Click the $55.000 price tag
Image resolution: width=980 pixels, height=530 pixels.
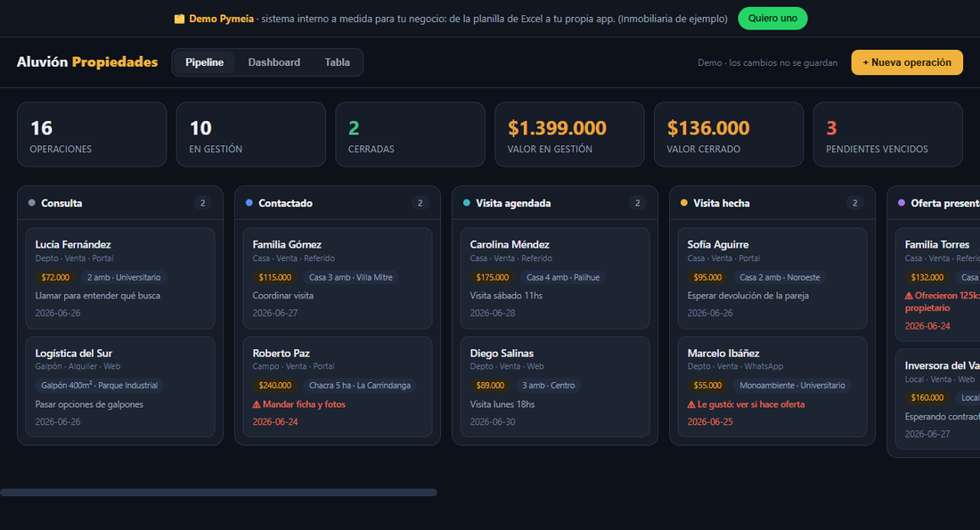707,386
